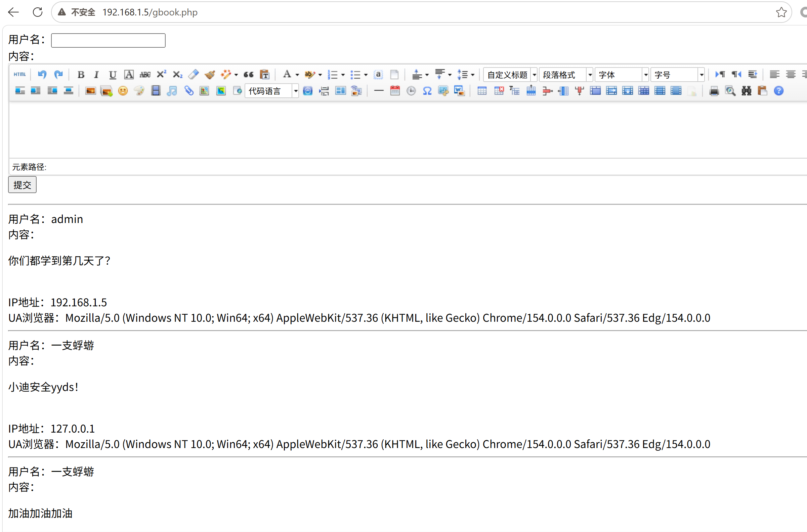Click inside the editor content area
This screenshot has width=807, height=532.
[408, 130]
